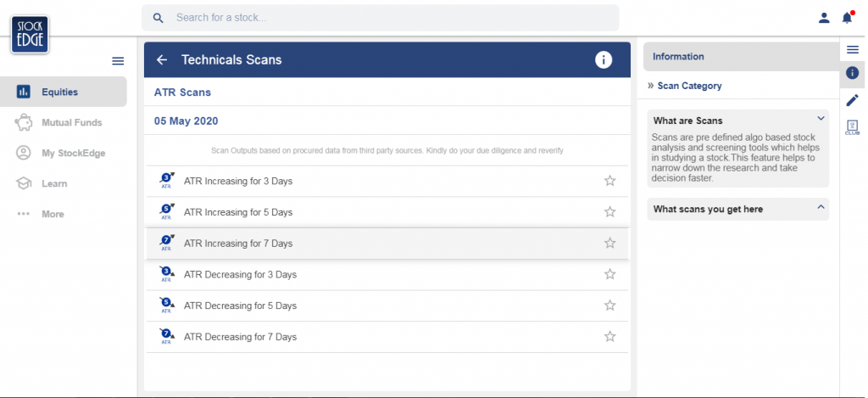Open More in sidebar
The height and width of the screenshot is (398, 868).
63,214
